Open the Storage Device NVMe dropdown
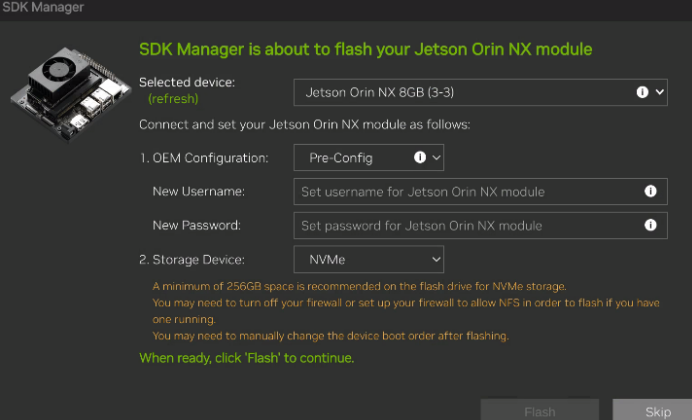The image size is (692, 420). click(x=369, y=259)
